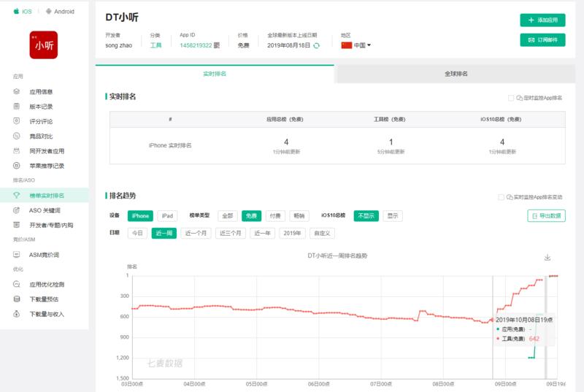
Task: Open ASO 关键词 sidebar icon
Action: pos(16,210)
